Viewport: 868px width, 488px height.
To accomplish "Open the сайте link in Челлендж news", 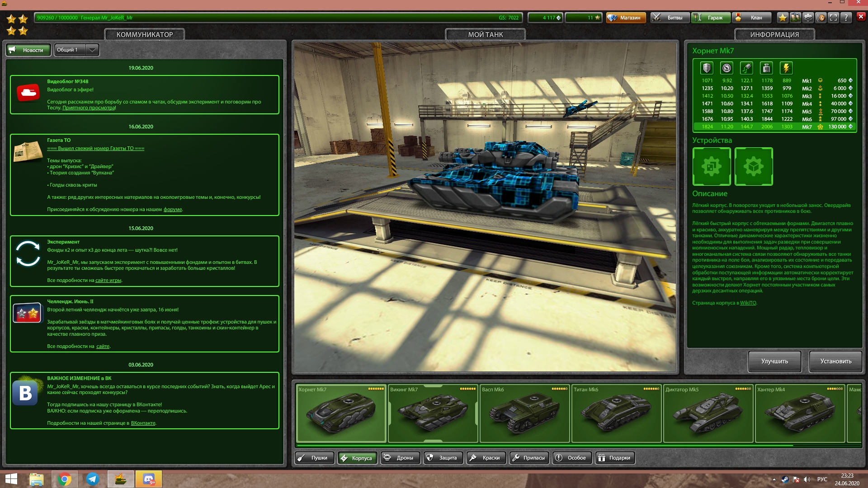I will point(103,346).
